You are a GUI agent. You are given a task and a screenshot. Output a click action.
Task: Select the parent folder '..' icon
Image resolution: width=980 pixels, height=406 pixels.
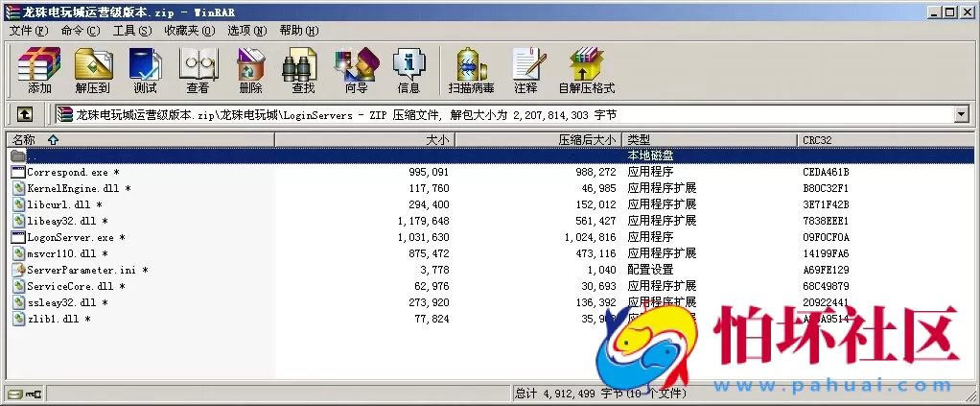coord(18,155)
